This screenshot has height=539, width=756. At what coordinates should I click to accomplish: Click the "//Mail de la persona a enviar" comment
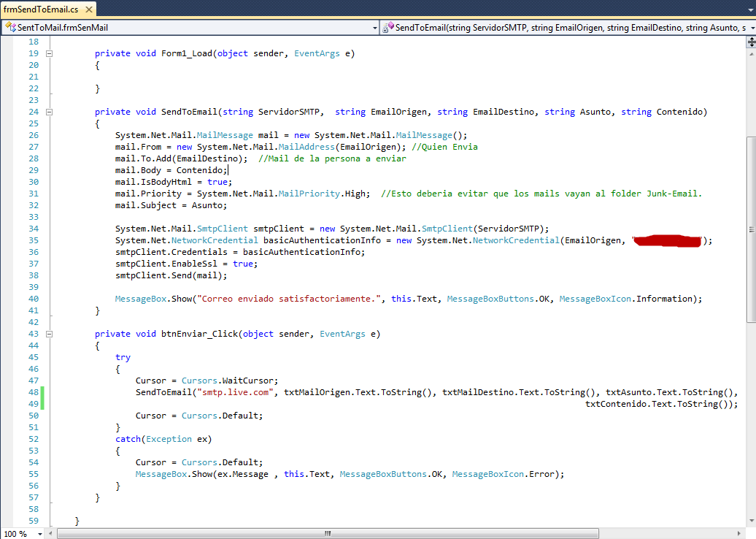click(x=332, y=158)
